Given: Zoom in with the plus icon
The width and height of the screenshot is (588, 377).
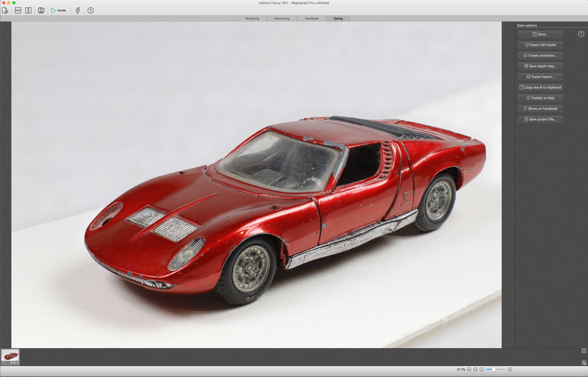Looking at the screenshot, I should [x=510, y=369].
